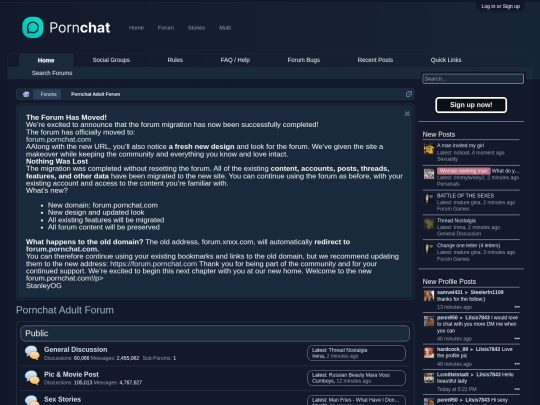The image size is (540, 405).
Task: Open the FAQ / Help tab
Action: (235, 60)
